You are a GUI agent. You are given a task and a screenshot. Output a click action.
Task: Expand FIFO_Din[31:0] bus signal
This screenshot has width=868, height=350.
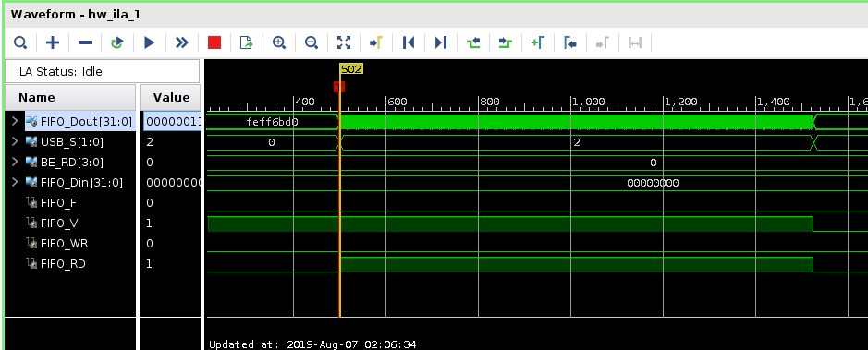[x=15, y=183]
